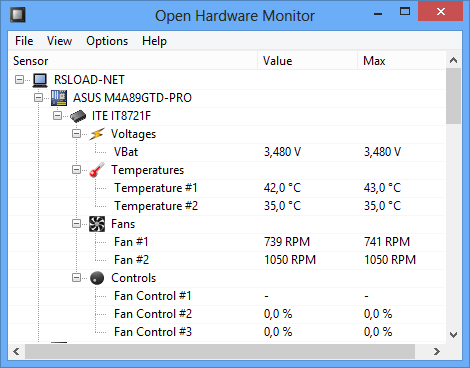Open the View menu
The width and height of the screenshot is (470, 368).
click(59, 41)
